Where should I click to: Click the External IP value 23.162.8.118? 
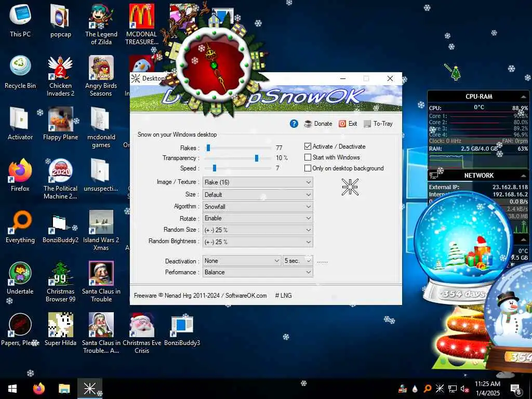[510, 187]
